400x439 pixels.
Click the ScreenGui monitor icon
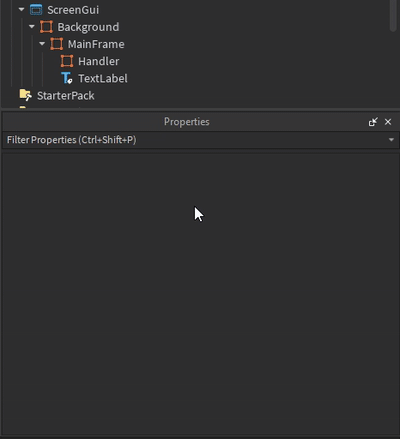[x=36, y=10]
